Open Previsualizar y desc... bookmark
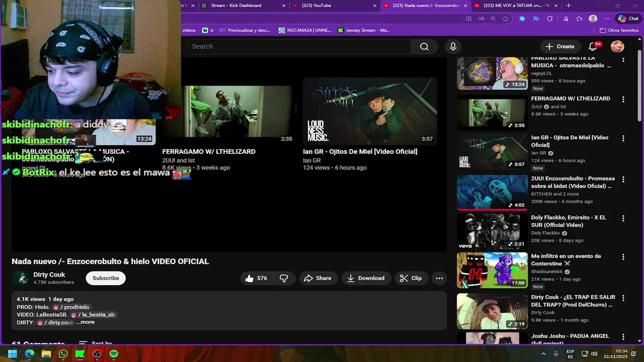 coord(245,30)
